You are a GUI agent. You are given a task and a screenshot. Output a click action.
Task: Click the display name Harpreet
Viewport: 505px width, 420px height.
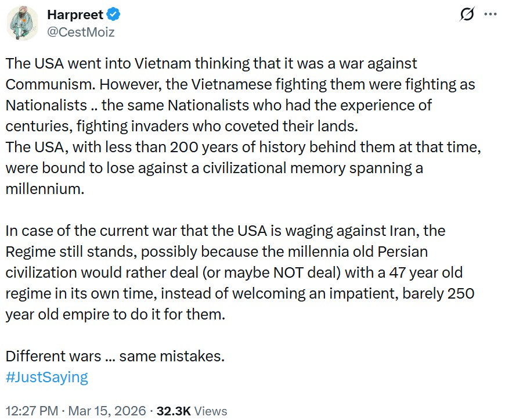tap(75, 15)
